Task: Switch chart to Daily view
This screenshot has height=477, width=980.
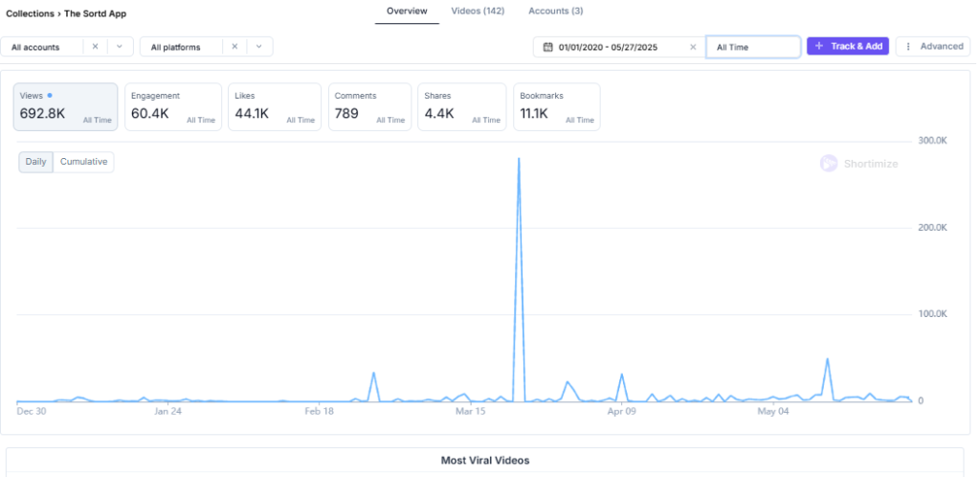Action: point(35,162)
